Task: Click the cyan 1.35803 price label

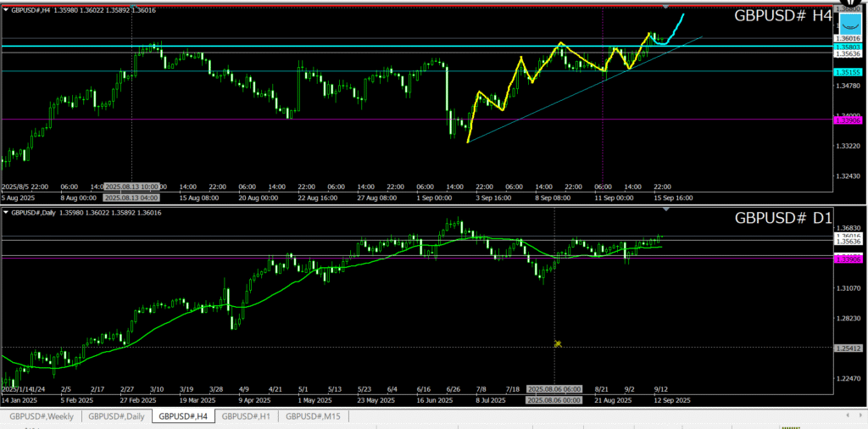Action: pyautogui.click(x=848, y=47)
